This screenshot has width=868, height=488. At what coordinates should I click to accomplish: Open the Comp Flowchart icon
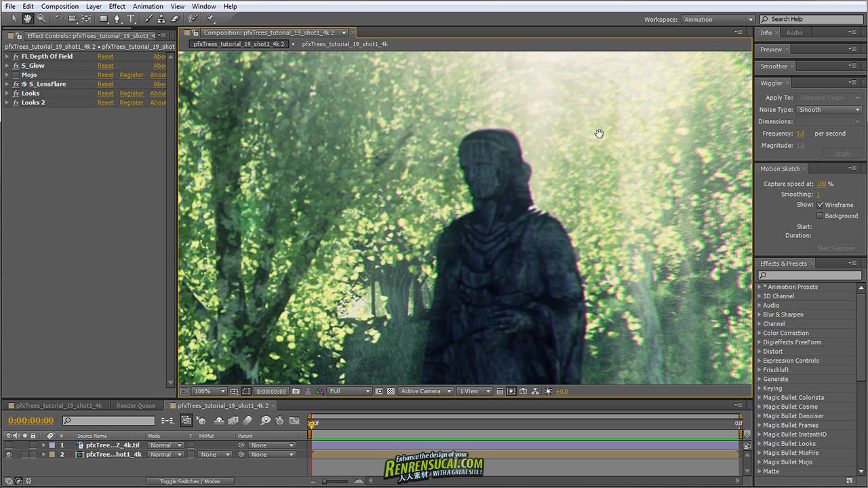click(536, 391)
